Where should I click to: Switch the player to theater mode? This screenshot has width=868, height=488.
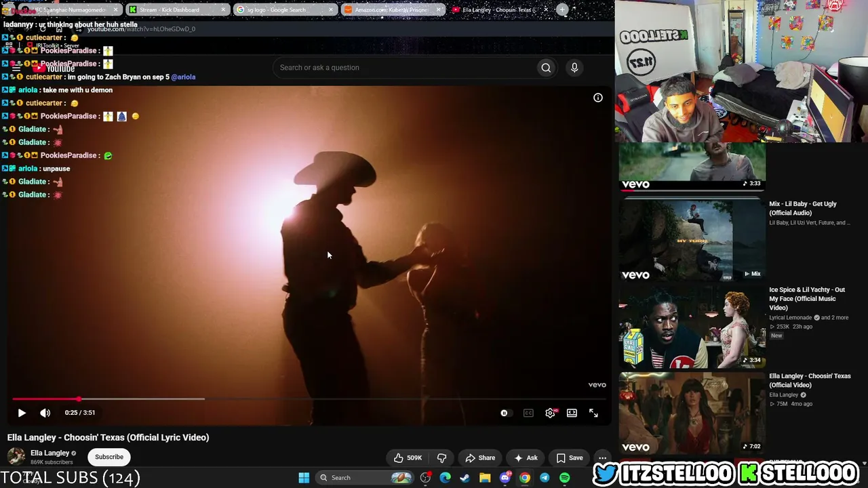click(572, 413)
